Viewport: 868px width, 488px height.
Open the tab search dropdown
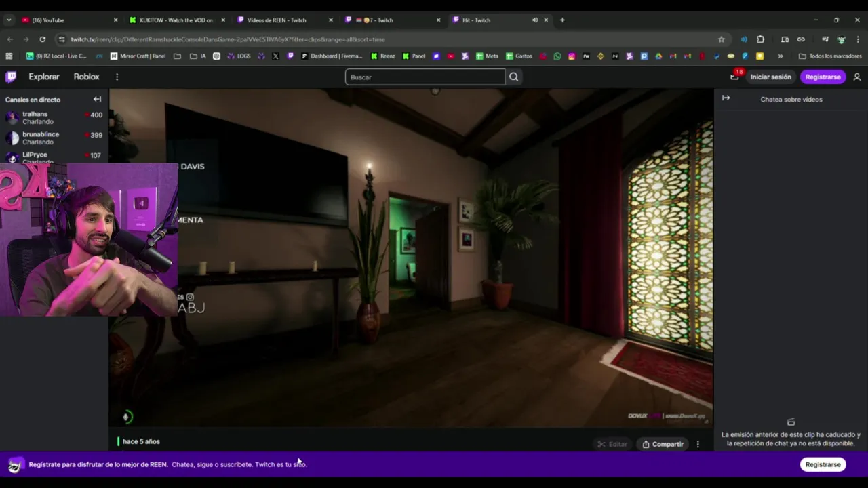(9, 20)
